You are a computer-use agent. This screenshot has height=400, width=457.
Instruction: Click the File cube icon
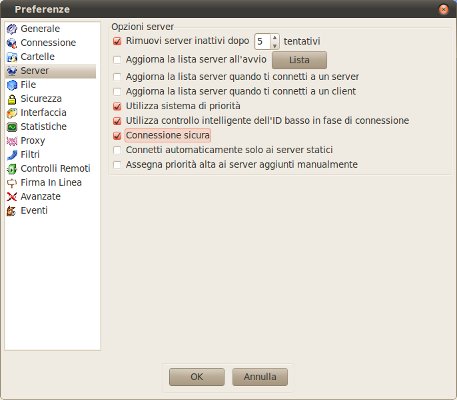click(x=12, y=85)
